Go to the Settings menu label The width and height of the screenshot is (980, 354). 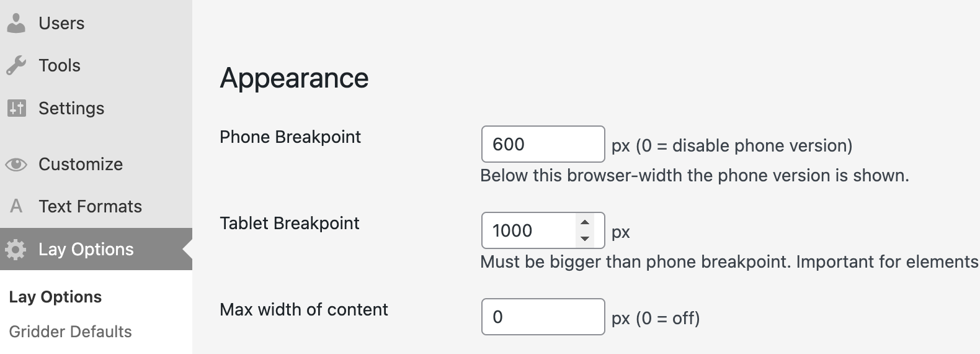(x=71, y=108)
